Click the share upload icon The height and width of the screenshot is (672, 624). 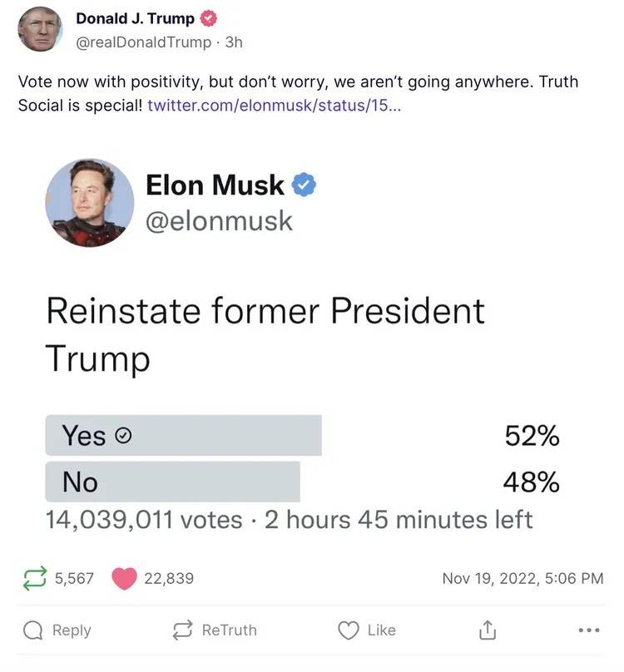pyautogui.click(x=488, y=630)
